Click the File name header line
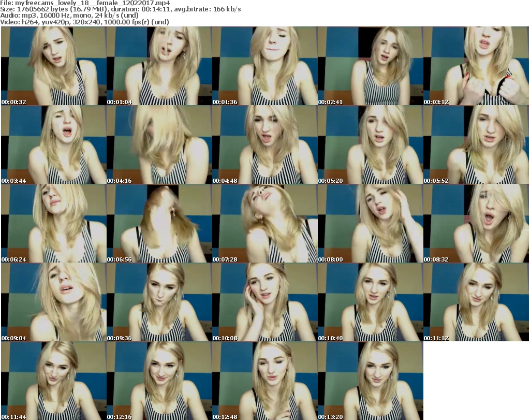 click(85, 3)
